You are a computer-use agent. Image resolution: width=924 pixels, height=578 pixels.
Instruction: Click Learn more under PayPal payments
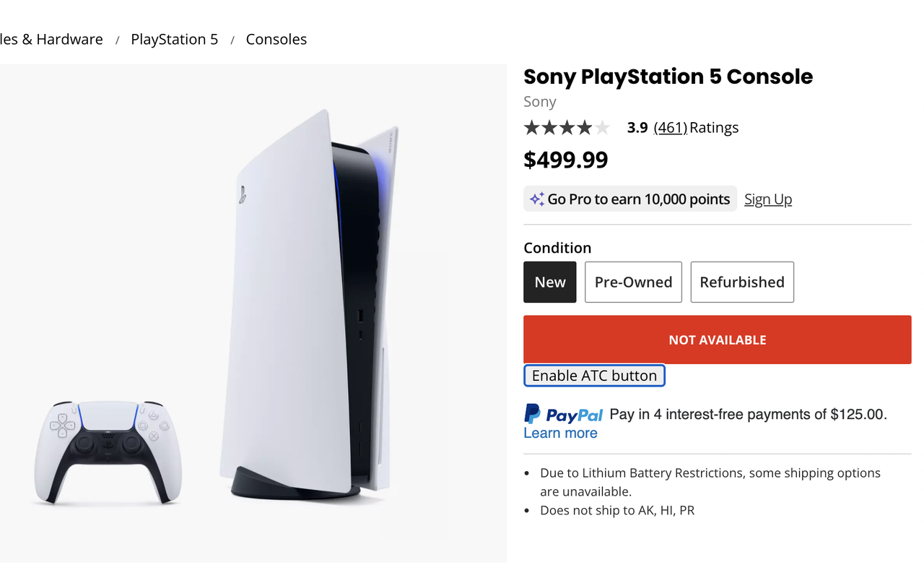(x=560, y=432)
